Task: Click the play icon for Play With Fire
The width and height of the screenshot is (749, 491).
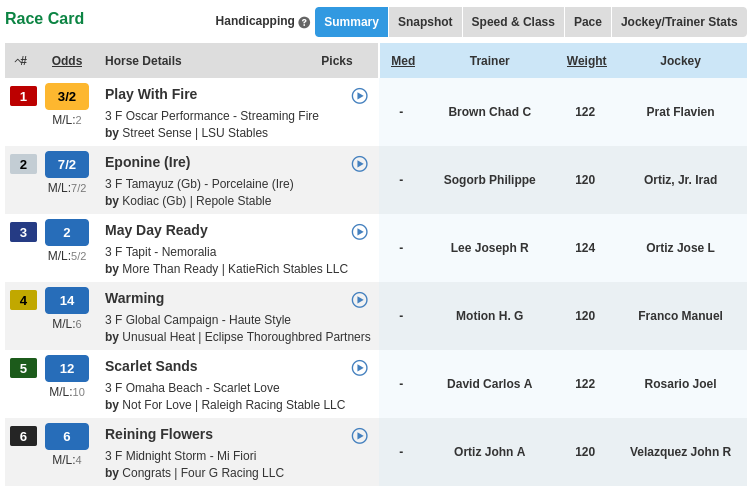Action: pyautogui.click(x=360, y=96)
